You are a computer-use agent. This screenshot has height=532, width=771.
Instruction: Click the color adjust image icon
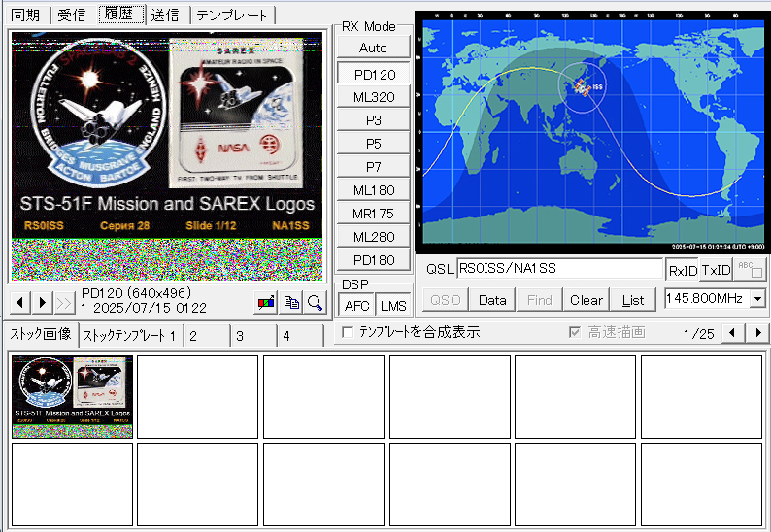tap(266, 302)
